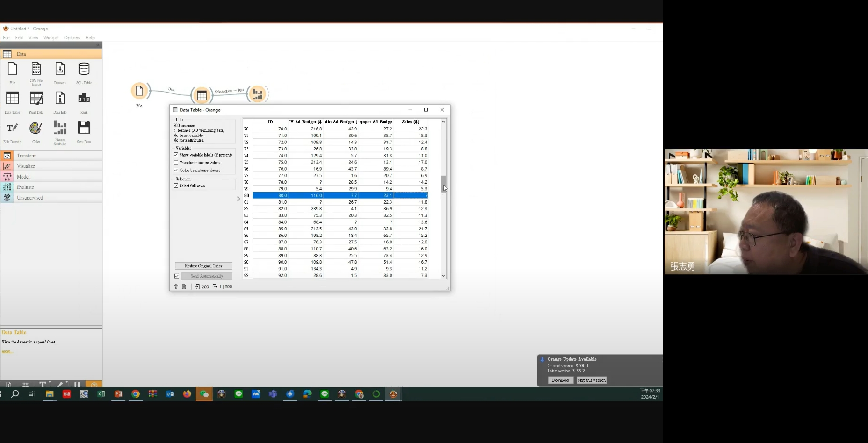Screen dimensions: 868x443
Task: Select the CSV File Import widget
Action: 36,70
